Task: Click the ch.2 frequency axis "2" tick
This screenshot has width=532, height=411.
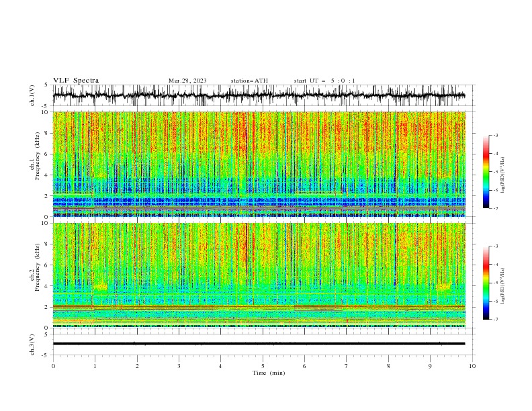Action: click(x=46, y=307)
